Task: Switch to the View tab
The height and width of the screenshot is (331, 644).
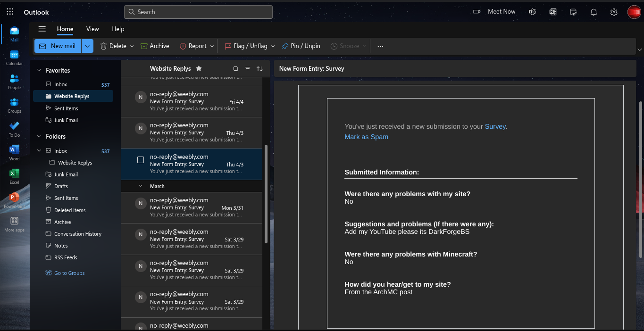Action: click(92, 29)
